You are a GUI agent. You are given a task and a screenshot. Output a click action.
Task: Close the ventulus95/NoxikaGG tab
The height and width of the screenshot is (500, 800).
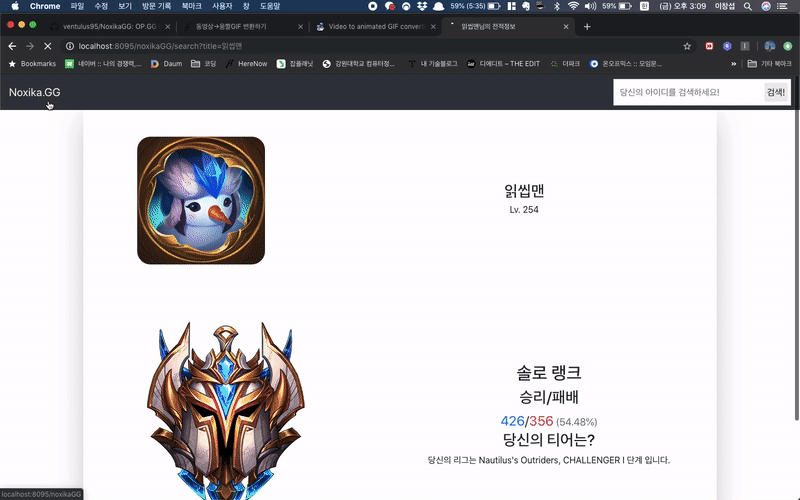point(167,27)
